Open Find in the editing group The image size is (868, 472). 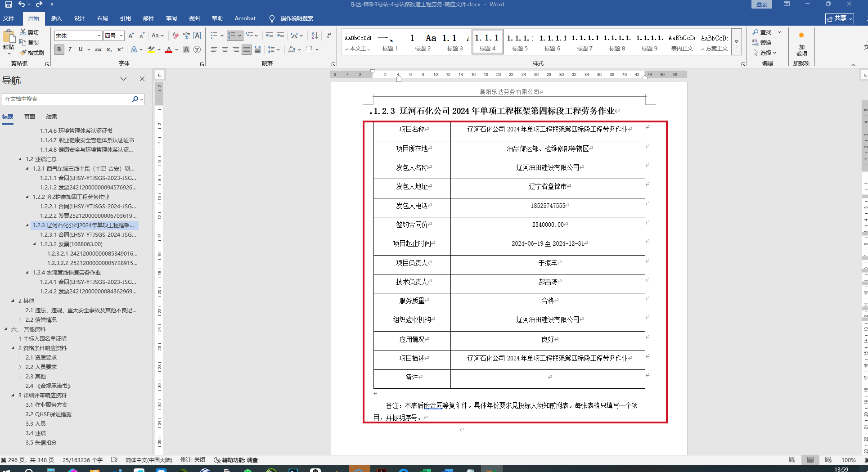[762, 32]
